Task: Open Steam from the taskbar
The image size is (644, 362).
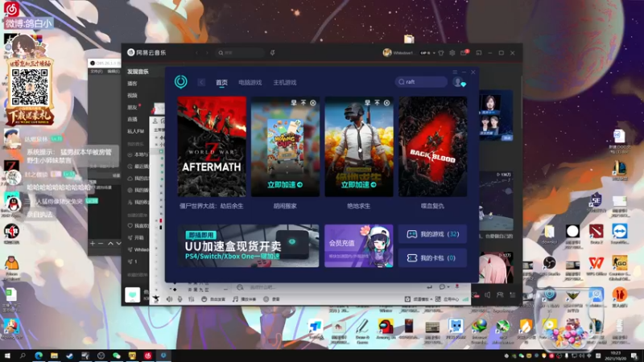Action: tap(70, 356)
